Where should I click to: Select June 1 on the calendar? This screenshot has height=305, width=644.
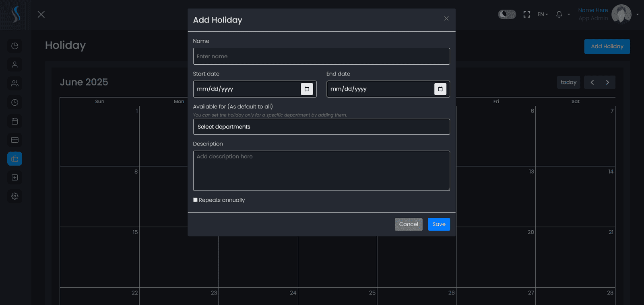click(100, 136)
